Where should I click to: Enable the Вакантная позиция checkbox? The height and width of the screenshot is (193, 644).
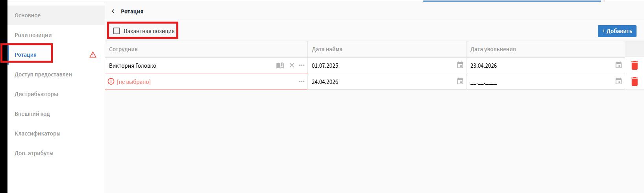(x=117, y=31)
